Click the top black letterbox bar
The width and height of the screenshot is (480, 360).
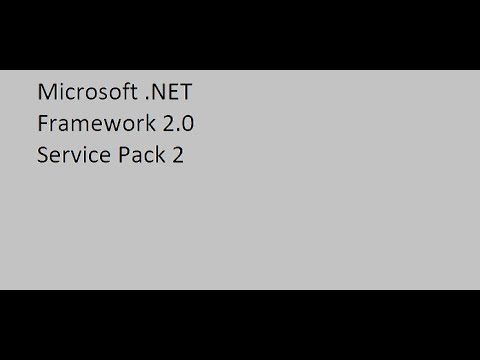point(240,35)
